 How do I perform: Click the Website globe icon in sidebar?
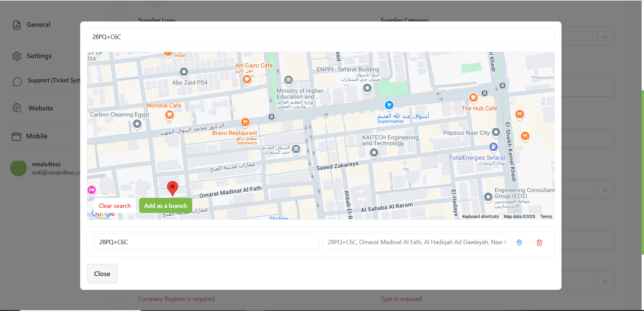(x=17, y=108)
